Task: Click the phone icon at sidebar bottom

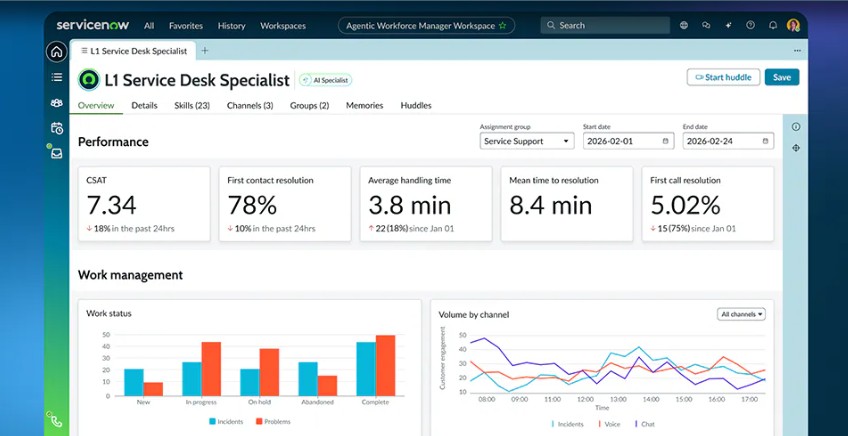Action: coord(56,421)
